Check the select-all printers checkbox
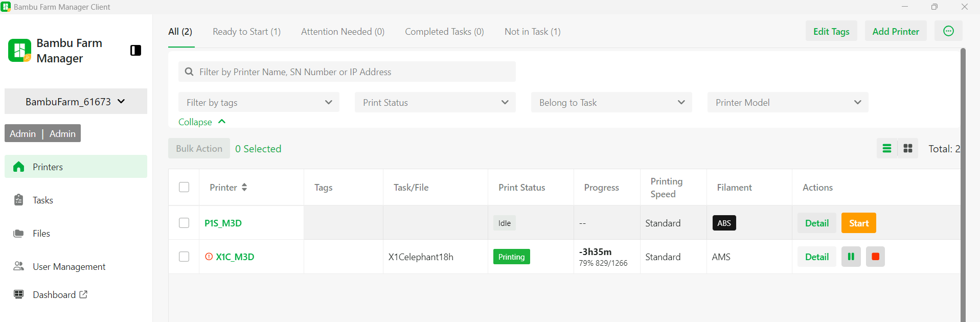 184,187
